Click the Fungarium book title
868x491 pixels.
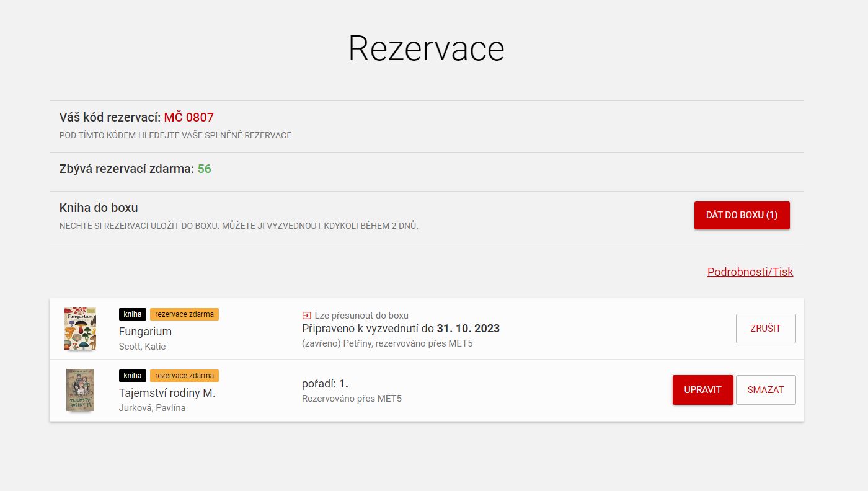(x=145, y=332)
